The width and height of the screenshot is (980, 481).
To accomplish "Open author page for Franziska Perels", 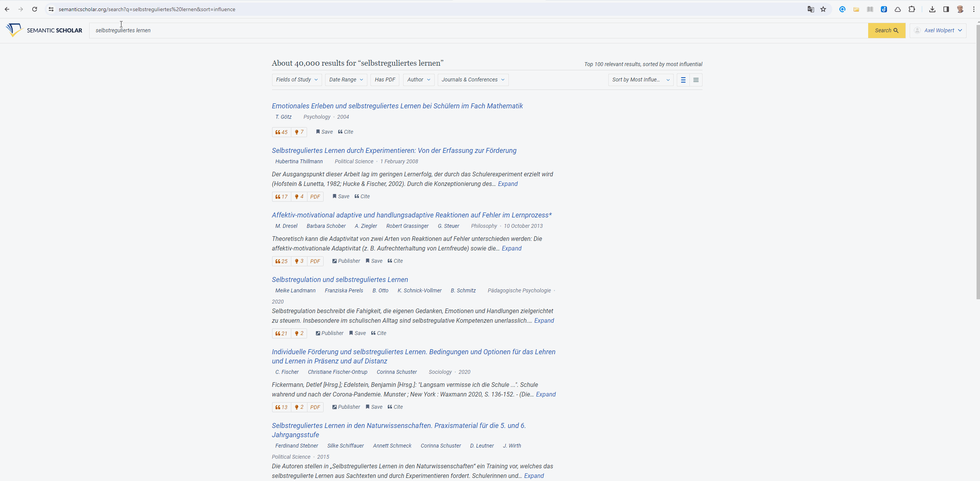I will point(344,290).
